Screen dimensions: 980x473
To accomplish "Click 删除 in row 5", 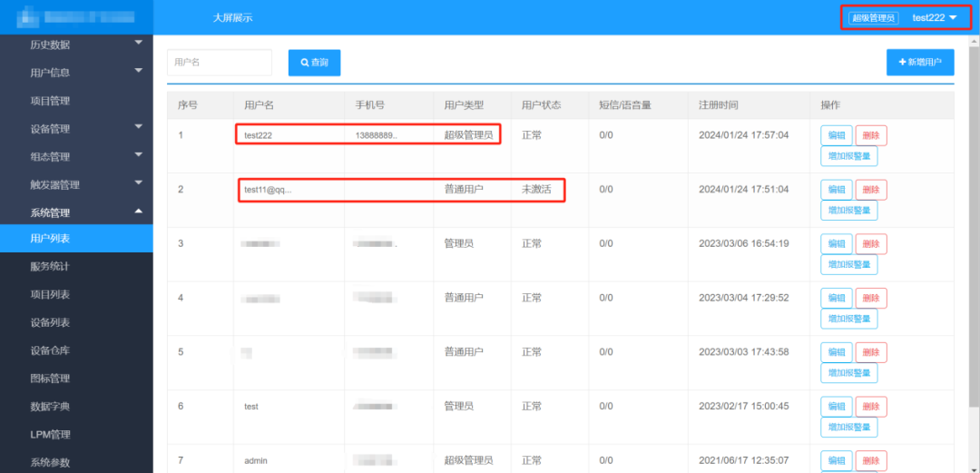I will coord(870,352).
